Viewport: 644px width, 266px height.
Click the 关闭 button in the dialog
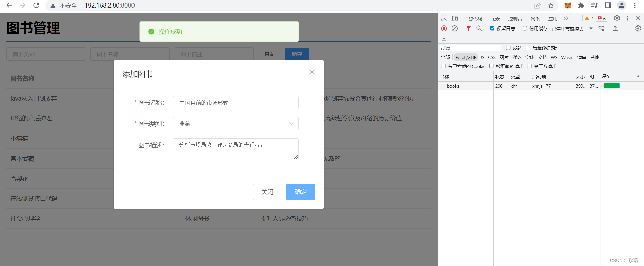coord(267,192)
